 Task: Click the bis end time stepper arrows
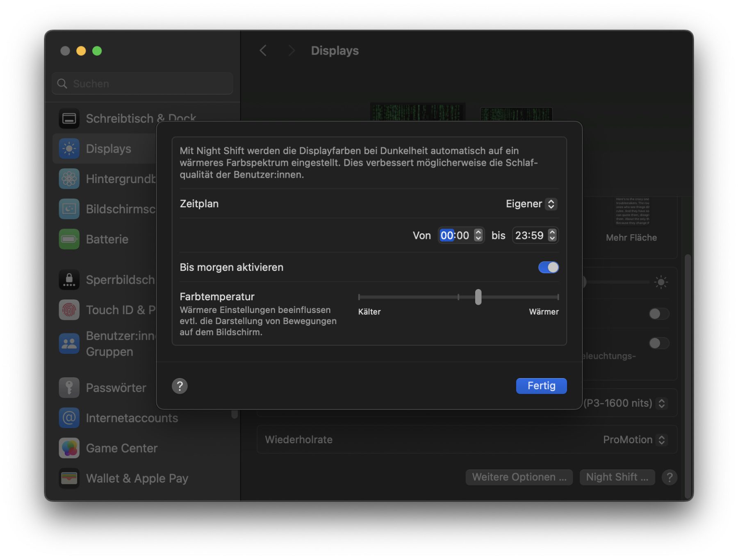tap(552, 236)
